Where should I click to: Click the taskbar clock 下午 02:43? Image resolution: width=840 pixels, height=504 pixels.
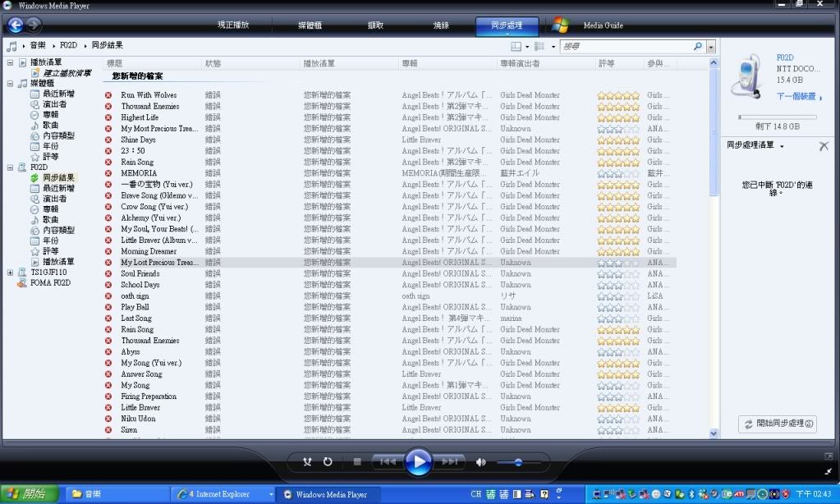pyautogui.click(x=813, y=494)
